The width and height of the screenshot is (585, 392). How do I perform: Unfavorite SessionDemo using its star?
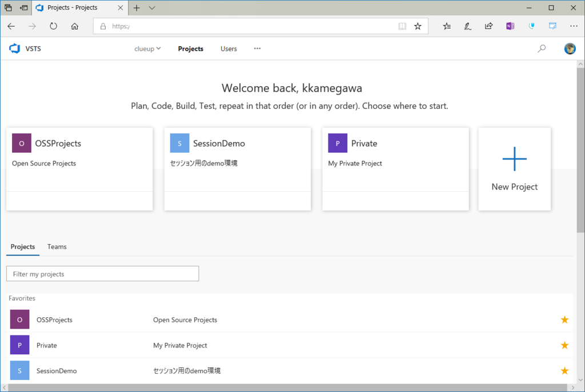point(564,371)
